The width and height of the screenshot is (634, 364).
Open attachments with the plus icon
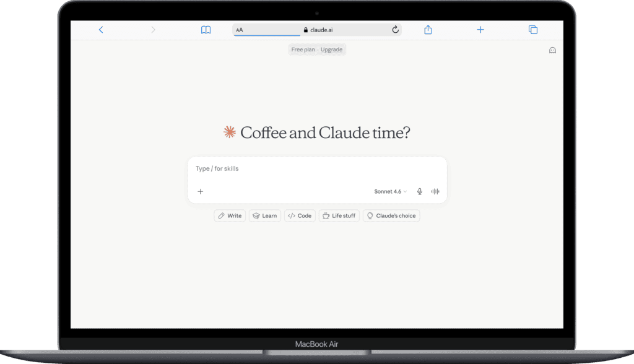200,191
